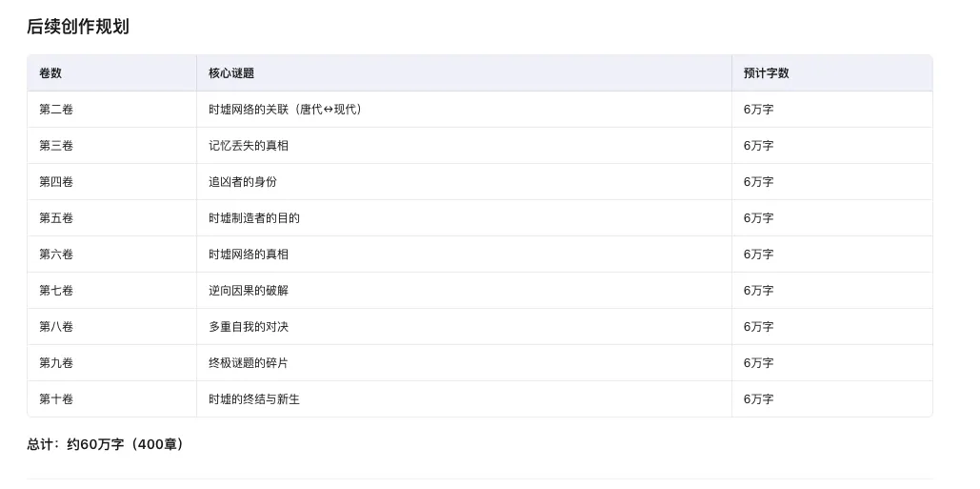980x489 pixels.
Task: Click the 核心谜题 column header
Action: 231,73
